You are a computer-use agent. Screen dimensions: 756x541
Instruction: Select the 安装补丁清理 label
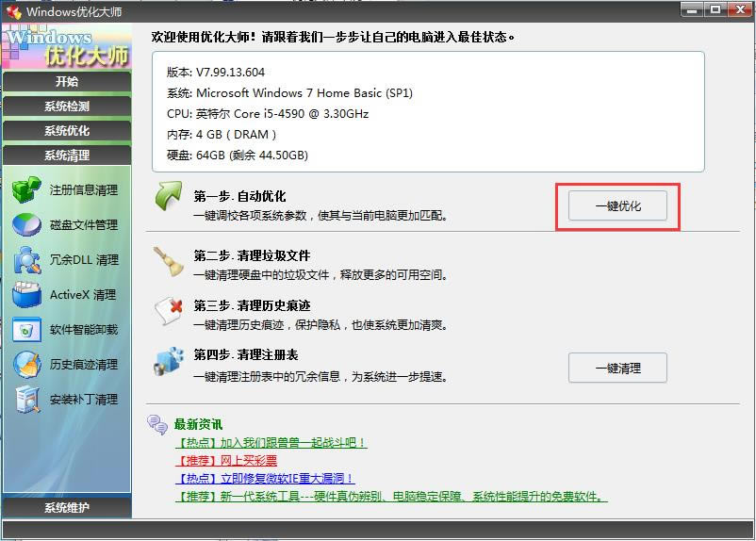click(x=84, y=400)
